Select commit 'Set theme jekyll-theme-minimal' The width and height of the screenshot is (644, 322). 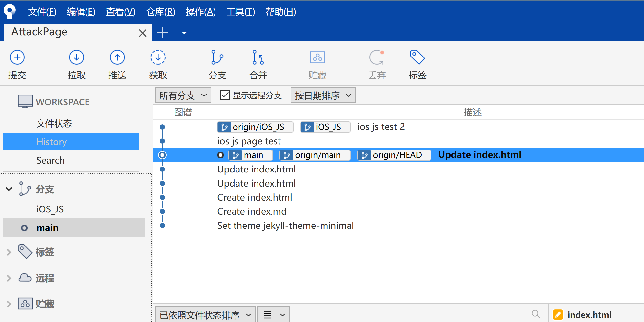pyautogui.click(x=285, y=226)
